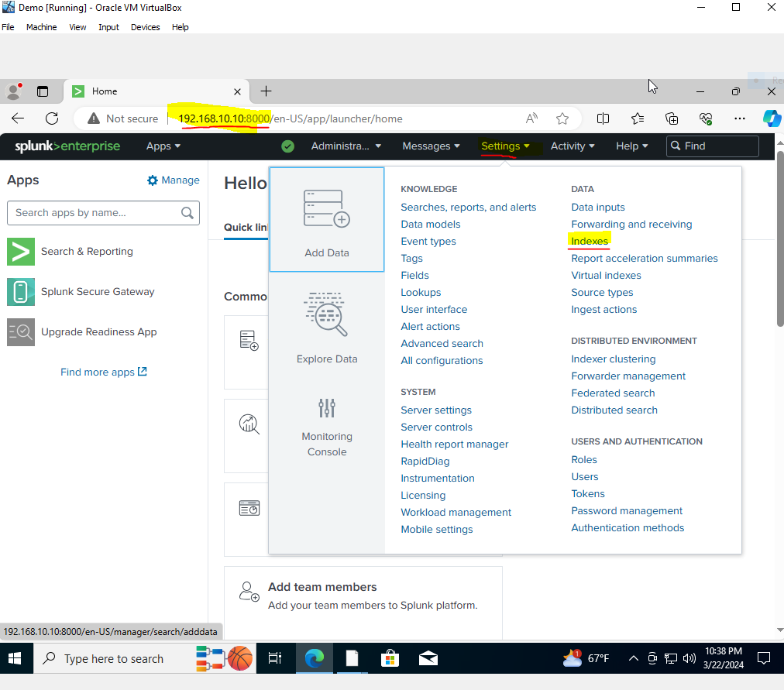Open Indexer clustering link
Screen dimensions: 784x690
coord(614,359)
